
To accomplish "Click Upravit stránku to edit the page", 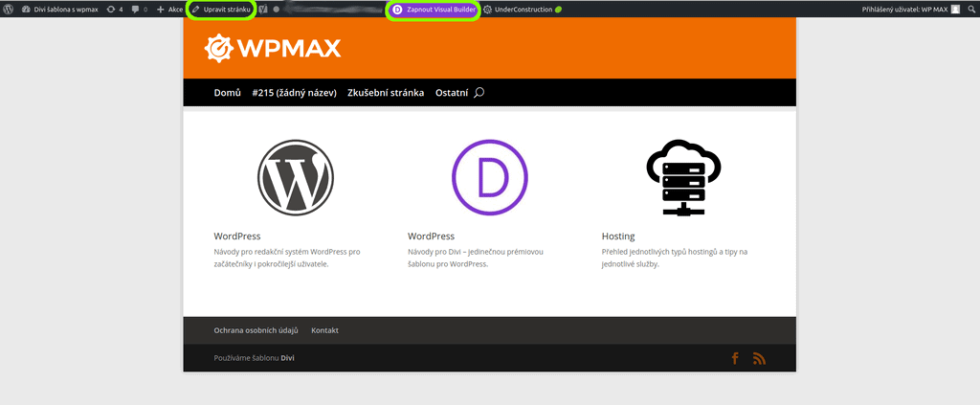I will pyautogui.click(x=221, y=10).
